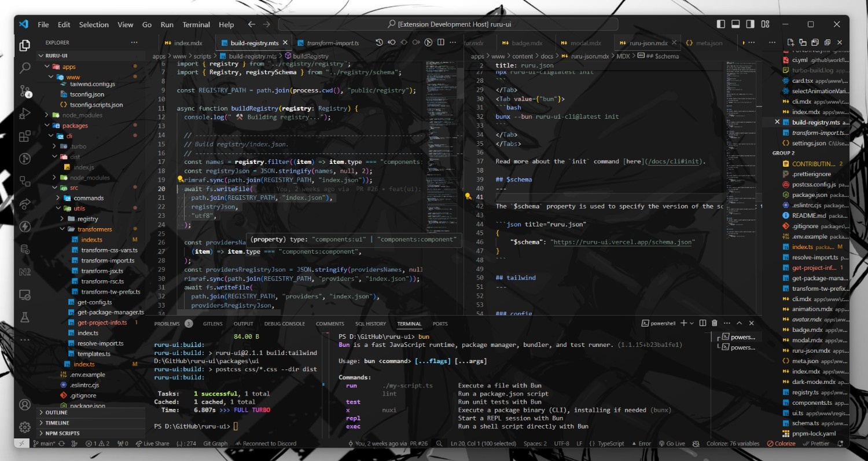Click the new terminal plus icon
Screen dimensions: 868x461
coord(683,323)
